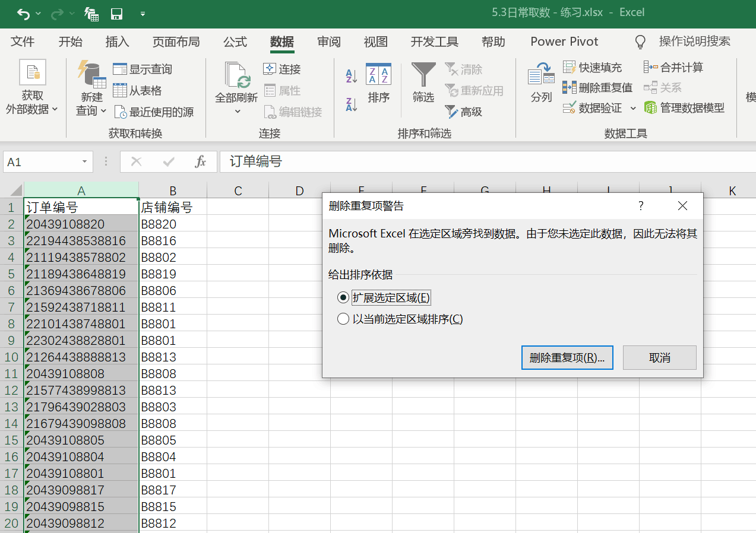Click the formula bar cancel X icon
756x533 pixels.
[x=136, y=161]
